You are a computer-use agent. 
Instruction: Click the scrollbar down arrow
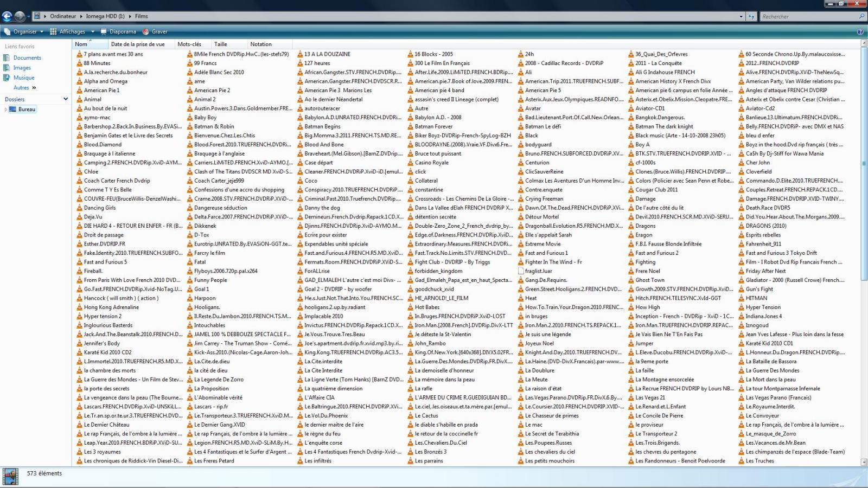click(x=864, y=462)
